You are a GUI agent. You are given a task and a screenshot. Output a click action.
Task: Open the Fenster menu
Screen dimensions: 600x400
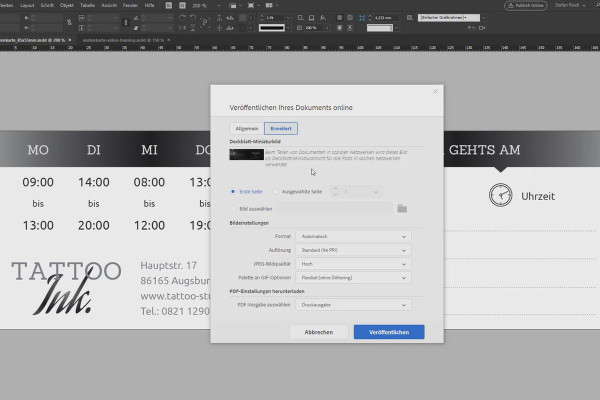130,5
